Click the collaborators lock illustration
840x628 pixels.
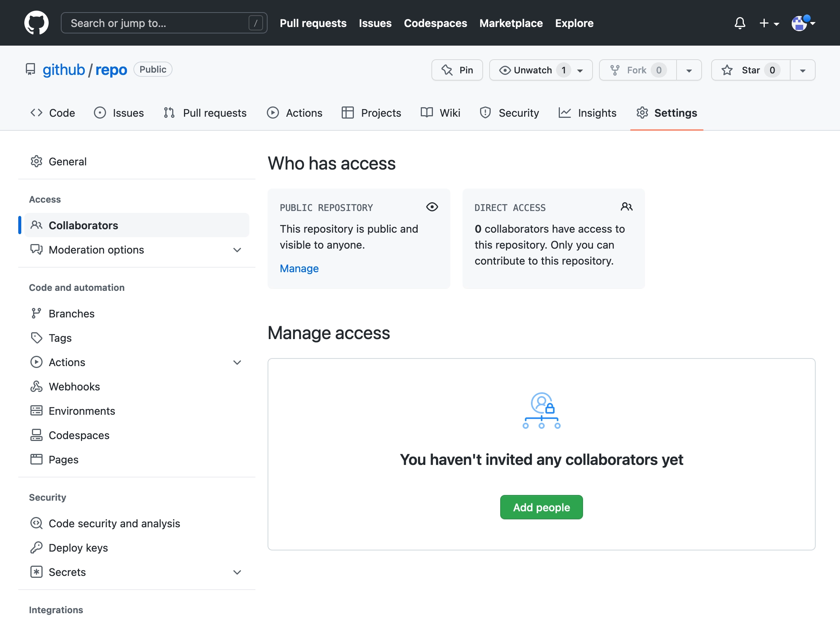click(x=542, y=411)
